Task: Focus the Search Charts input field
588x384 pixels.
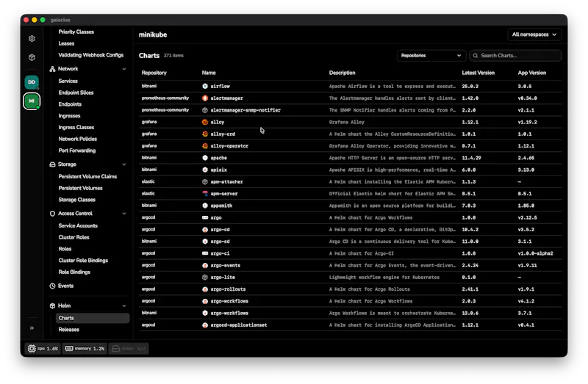Action: coord(516,56)
